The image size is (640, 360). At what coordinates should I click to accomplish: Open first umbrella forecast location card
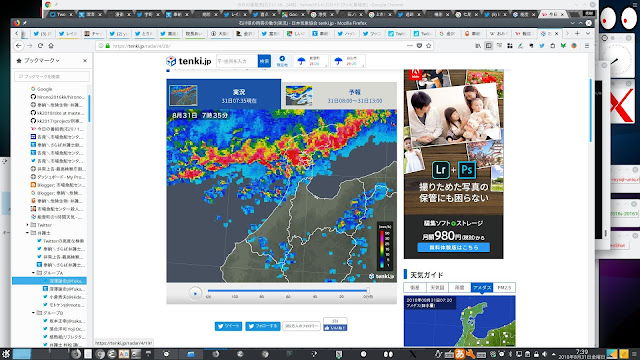coord(311,61)
